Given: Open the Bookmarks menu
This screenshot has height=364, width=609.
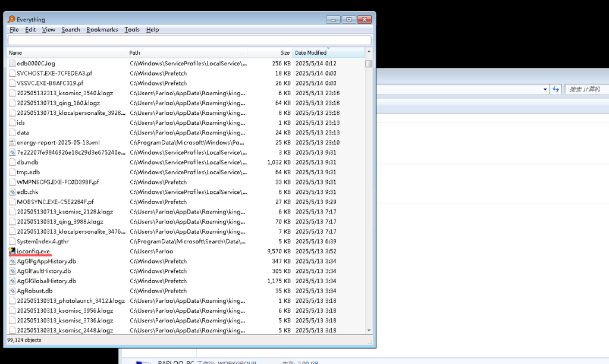Looking at the screenshot, I should pyautogui.click(x=102, y=30).
